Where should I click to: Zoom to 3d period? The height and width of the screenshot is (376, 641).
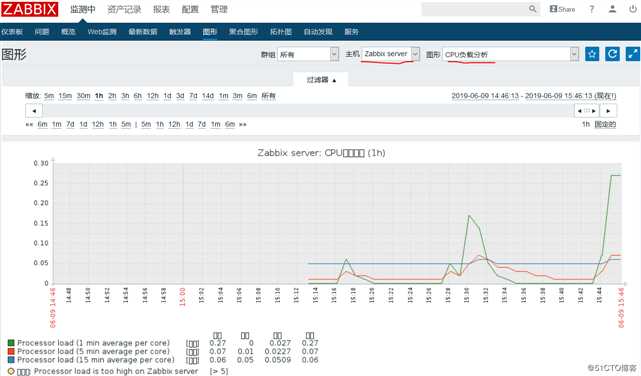point(180,96)
